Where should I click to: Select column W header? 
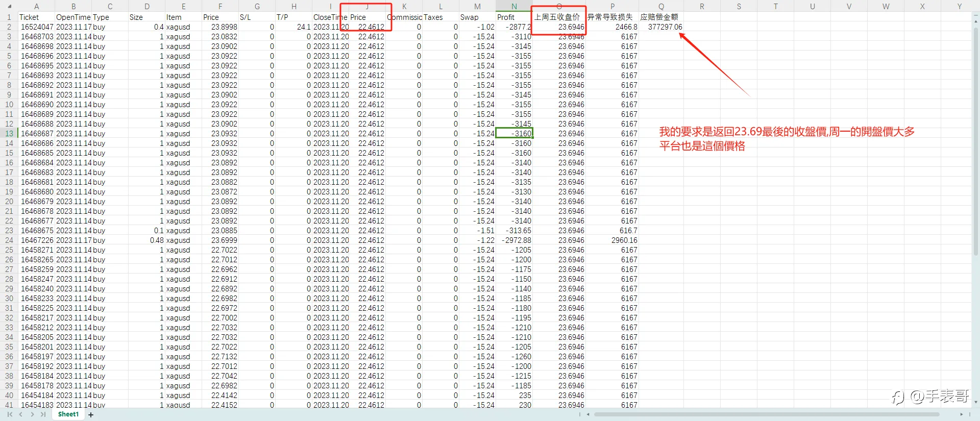pos(886,6)
